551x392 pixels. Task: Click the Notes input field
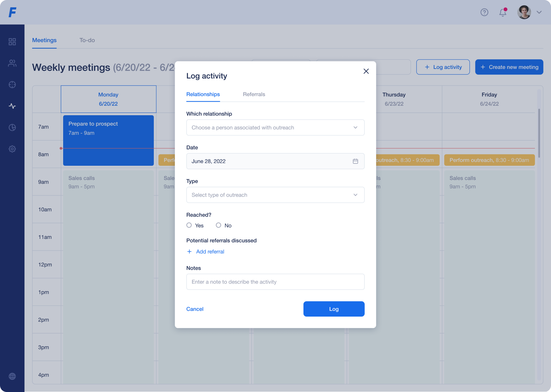click(275, 282)
